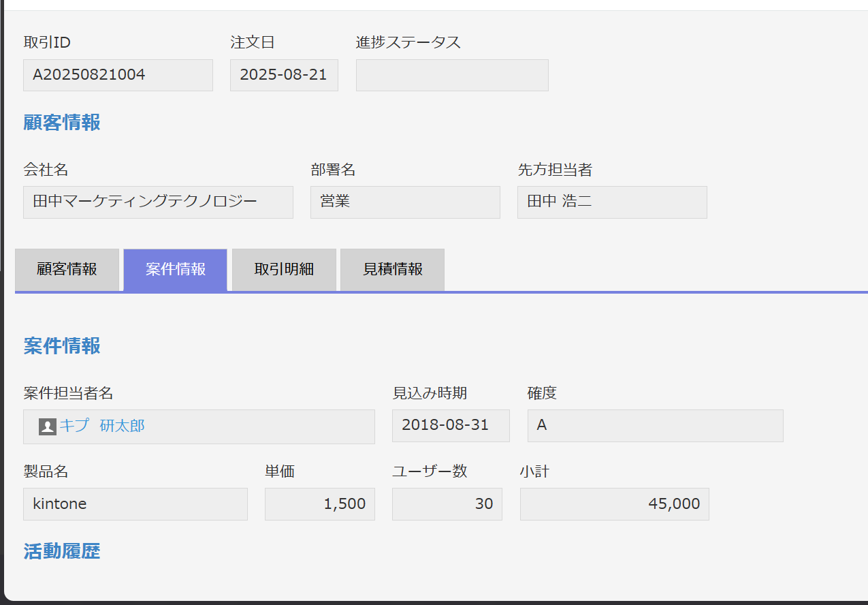Click the 取引ID label
868x605 pixels.
[47, 42]
